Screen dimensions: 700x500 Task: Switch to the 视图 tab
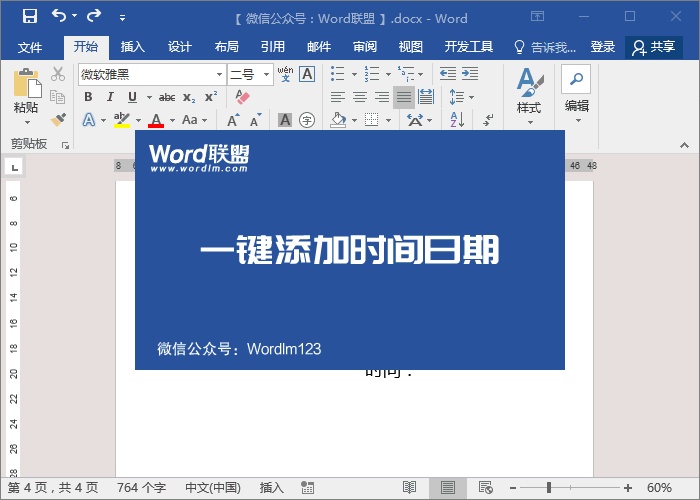pyautogui.click(x=411, y=47)
